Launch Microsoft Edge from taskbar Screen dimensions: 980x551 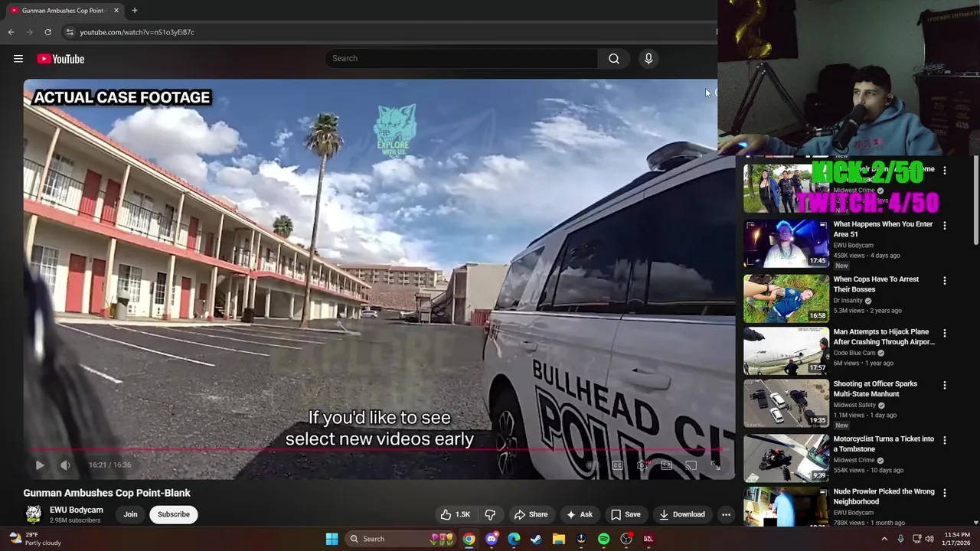pos(514,539)
